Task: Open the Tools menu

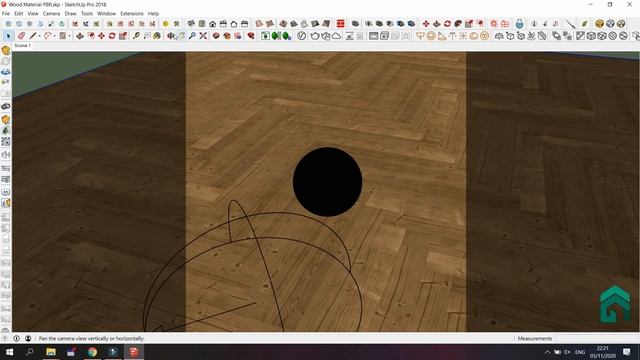Action: tap(87, 13)
